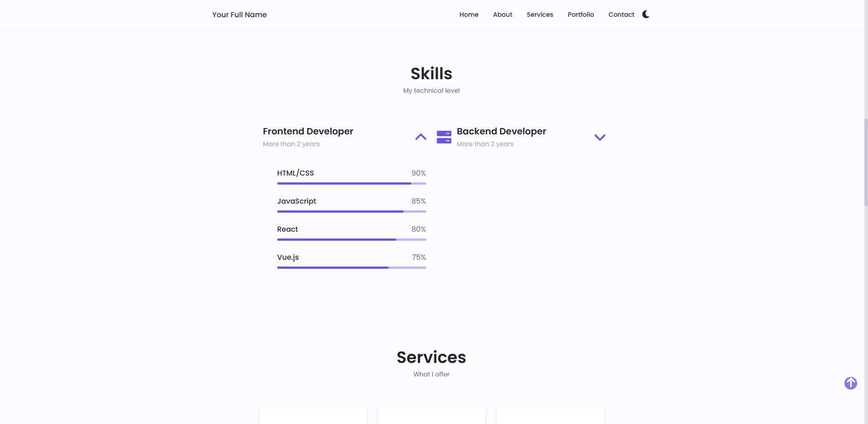The width and height of the screenshot is (868, 424).
Task: Click More than 2 years under Backend Developer
Action: (485, 144)
